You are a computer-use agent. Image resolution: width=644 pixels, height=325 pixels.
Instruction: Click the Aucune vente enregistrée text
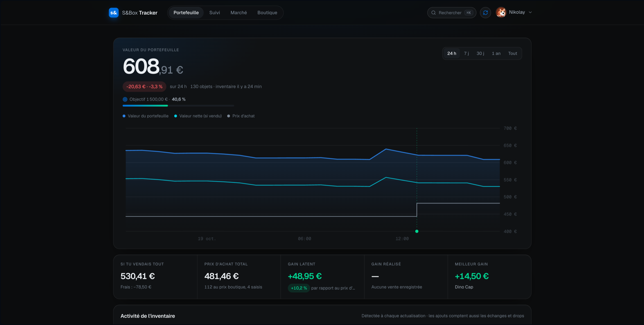click(397, 287)
